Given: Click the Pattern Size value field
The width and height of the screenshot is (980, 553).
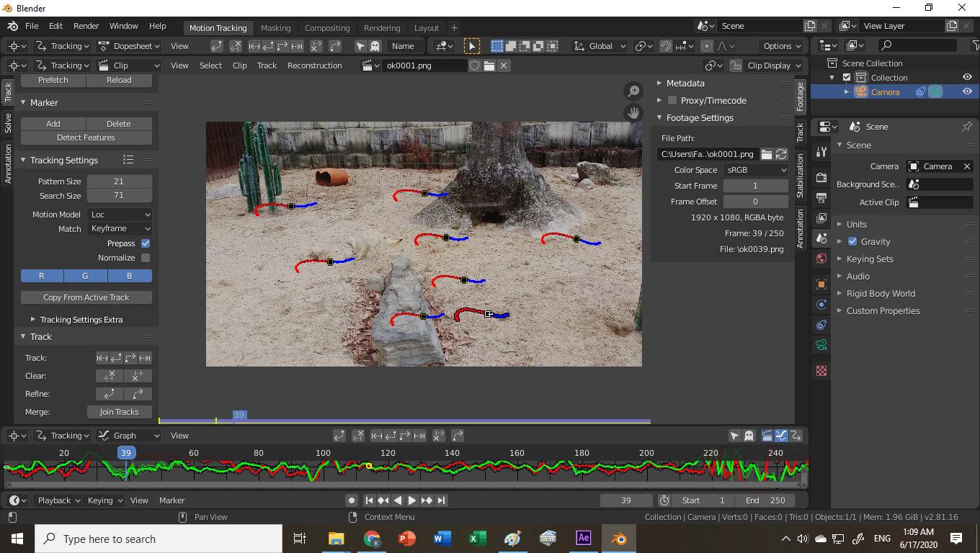Looking at the screenshot, I should [x=119, y=181].
